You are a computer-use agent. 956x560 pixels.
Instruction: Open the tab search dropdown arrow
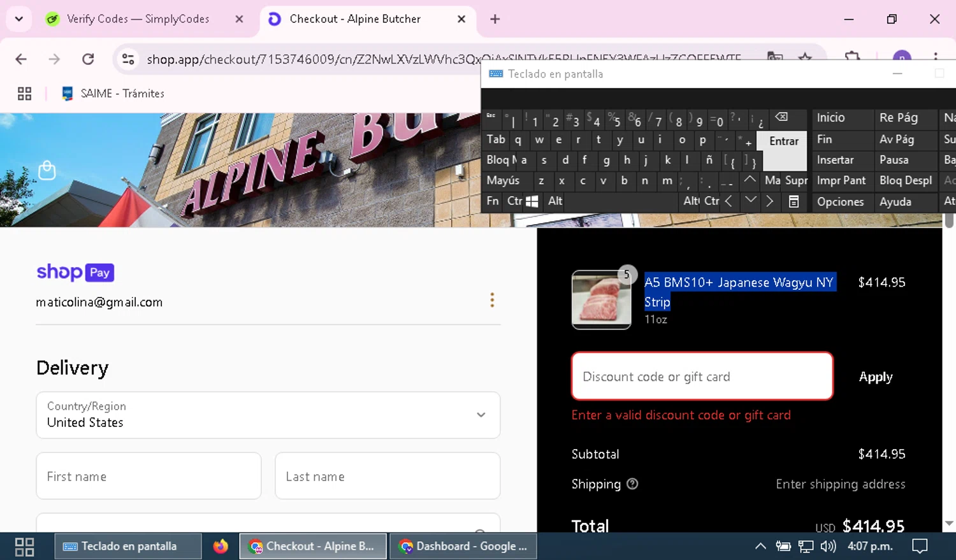[x=19, y=19]
